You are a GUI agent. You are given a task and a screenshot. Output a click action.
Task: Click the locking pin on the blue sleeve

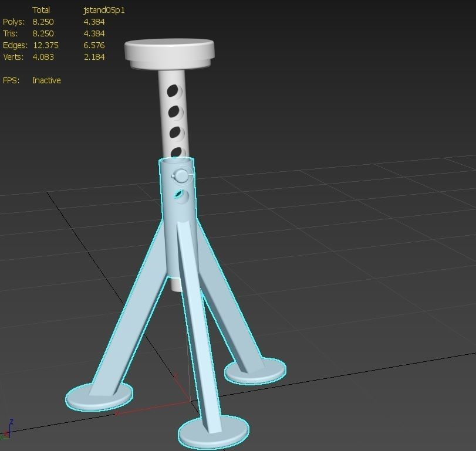pyautogui.click(x=181, y=176)
